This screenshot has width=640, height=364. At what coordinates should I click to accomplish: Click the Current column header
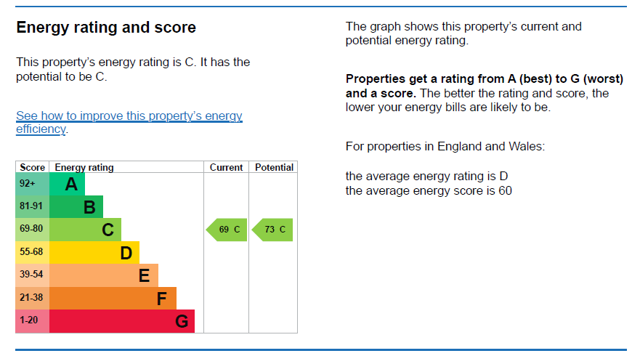[x=226, y=167]
